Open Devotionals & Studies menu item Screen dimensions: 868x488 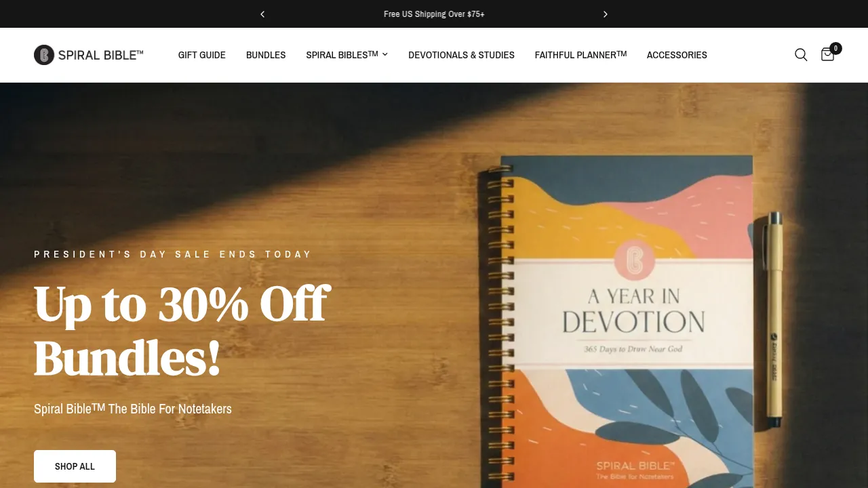[x=461, y=55]
